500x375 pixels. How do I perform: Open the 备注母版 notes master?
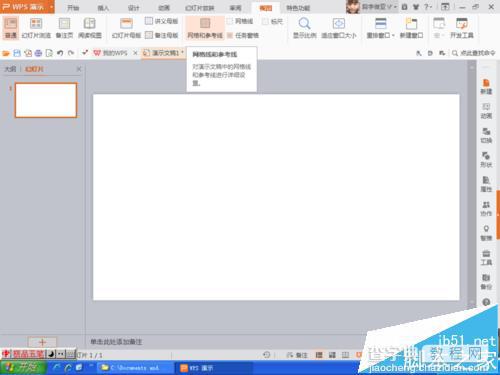click(162, 35)
